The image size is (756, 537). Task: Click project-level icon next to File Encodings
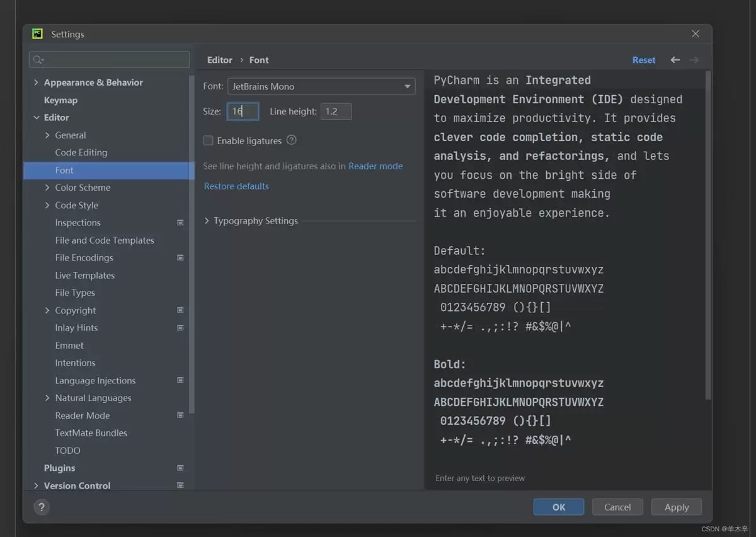coord(180,257)
